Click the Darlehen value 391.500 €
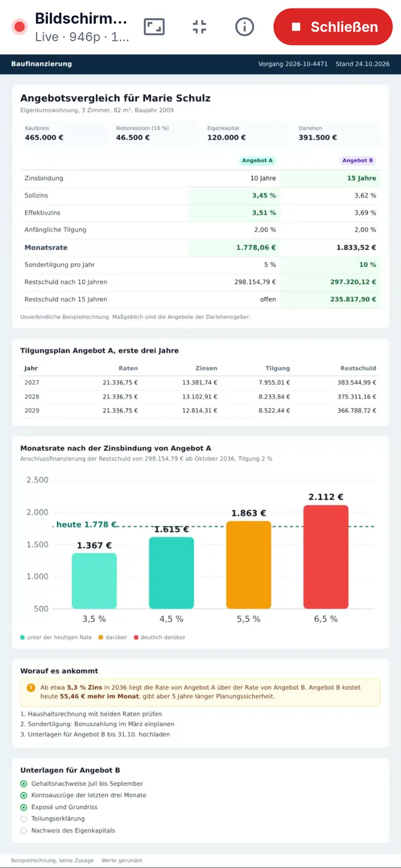This screenshot has height=868, width=401. pyautogui.click(x=318, y=137)
